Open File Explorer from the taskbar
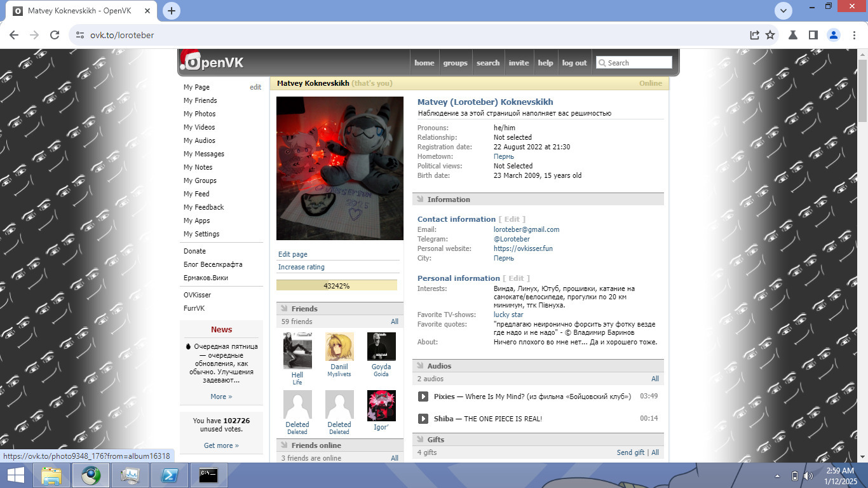This screenshot has width=868, height=488. tap(51, 475)
